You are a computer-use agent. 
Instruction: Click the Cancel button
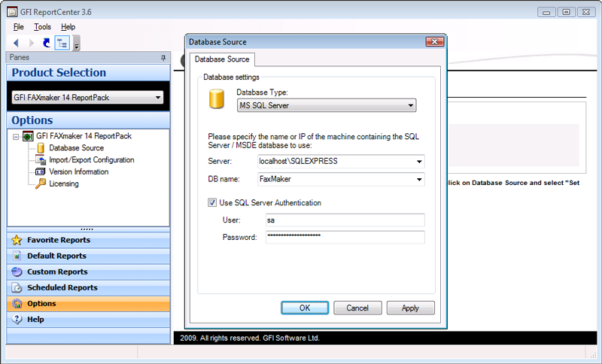(x=357, y=308)
